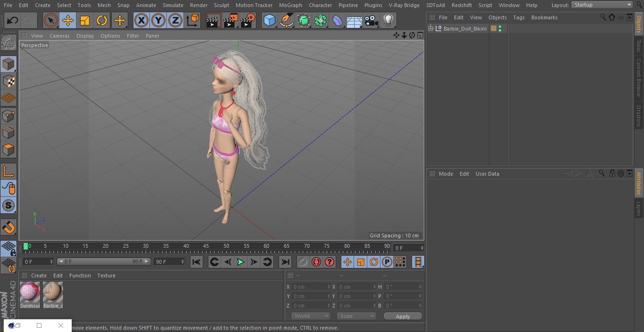644x332 pixels.
Task: Open the deformer Bend object icon
Action: [338, 20]
